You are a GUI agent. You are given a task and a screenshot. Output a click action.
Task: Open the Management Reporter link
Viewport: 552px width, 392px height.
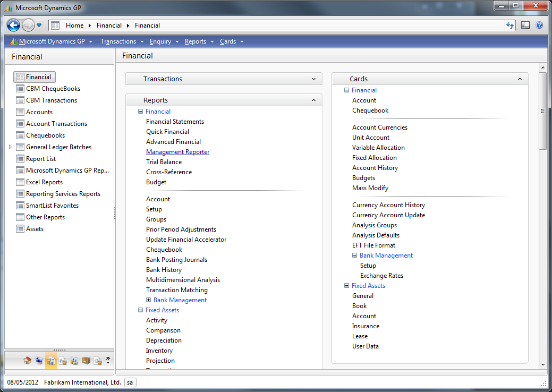click(178, 152)
